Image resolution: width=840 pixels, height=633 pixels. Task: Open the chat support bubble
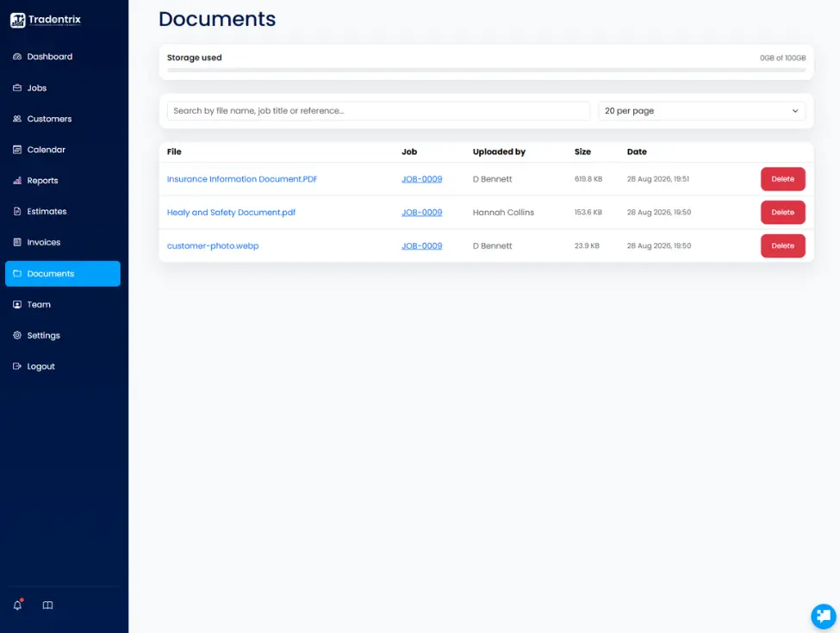click(824, 616)
